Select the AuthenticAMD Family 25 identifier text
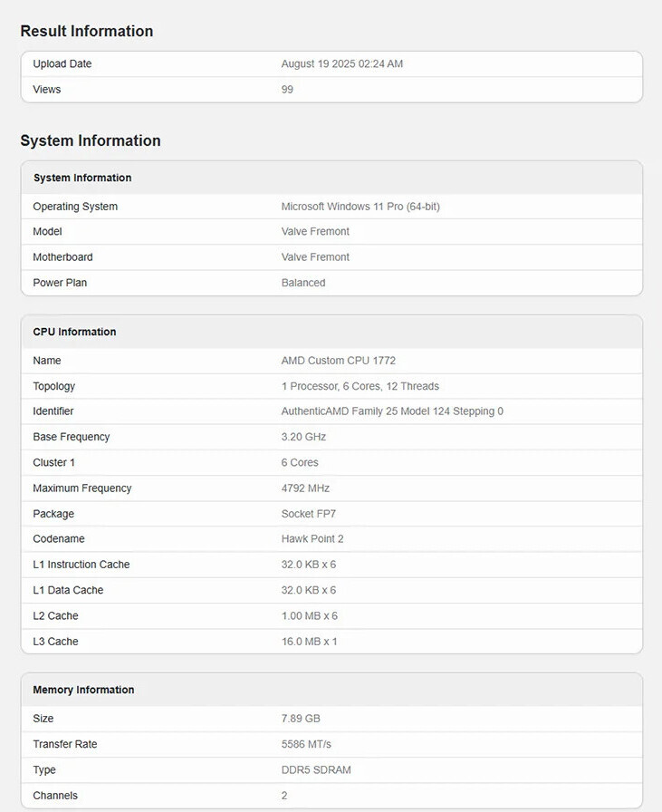 pos(392,411)
